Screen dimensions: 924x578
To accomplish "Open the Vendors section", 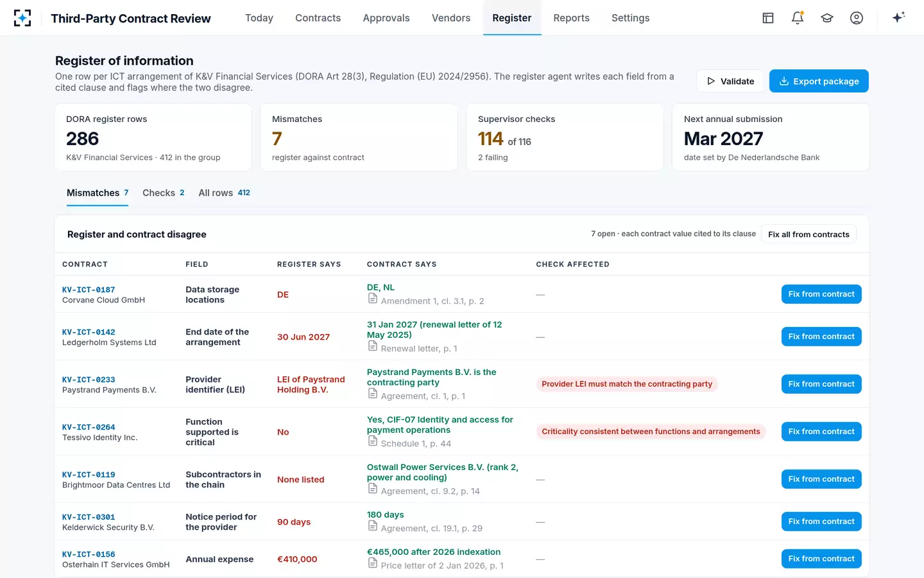I will click(451, 18).
